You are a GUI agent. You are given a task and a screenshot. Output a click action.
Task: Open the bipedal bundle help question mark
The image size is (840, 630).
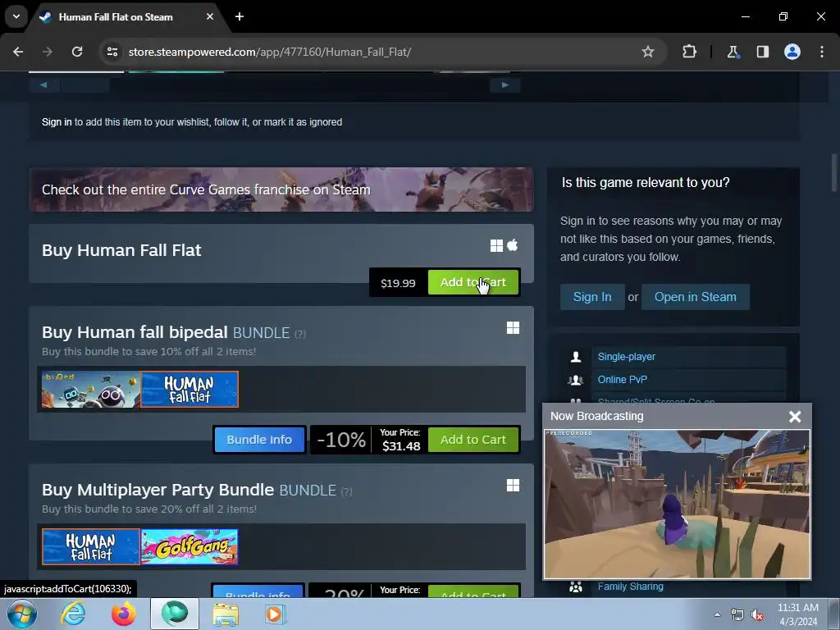pyautogui.click(x=300, y=335)
